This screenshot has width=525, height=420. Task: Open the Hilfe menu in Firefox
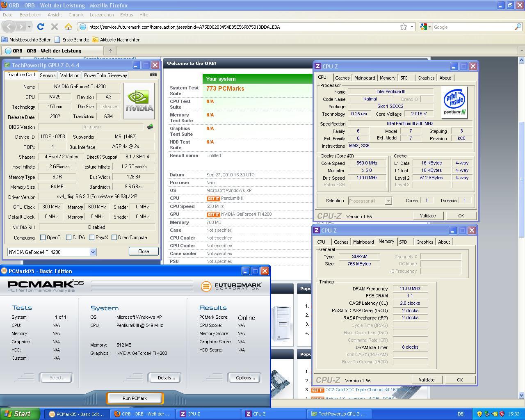coord(144,15)
